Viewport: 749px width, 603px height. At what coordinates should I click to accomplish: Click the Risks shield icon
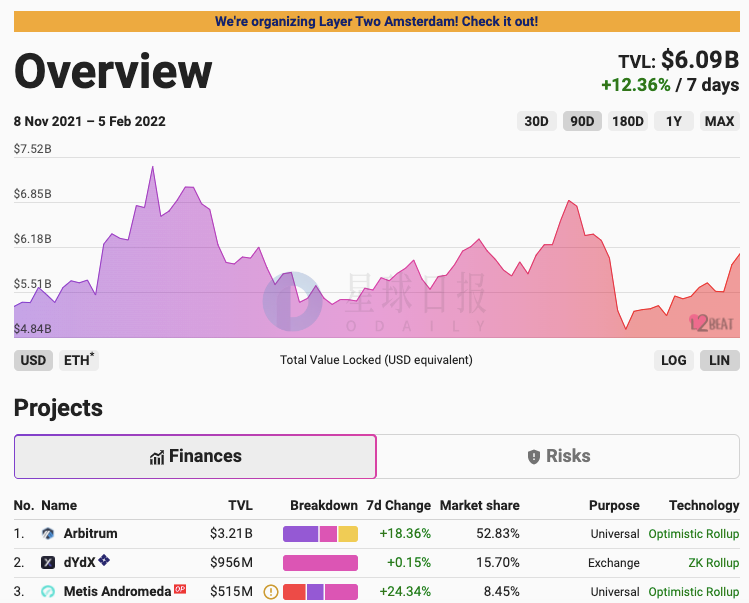pos(534,457)
